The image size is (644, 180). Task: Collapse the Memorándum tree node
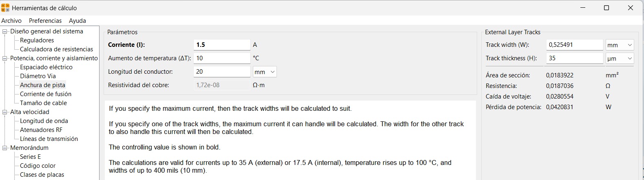point(5,148)
